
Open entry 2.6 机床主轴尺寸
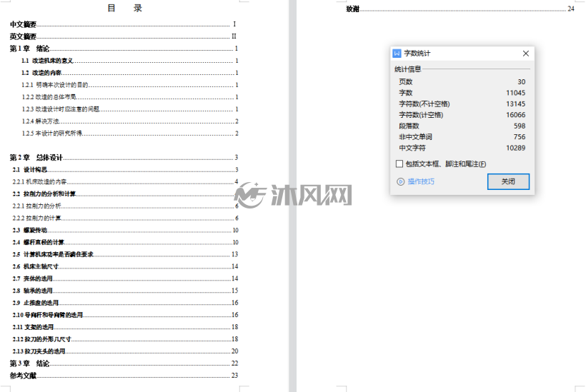(125, 266)
